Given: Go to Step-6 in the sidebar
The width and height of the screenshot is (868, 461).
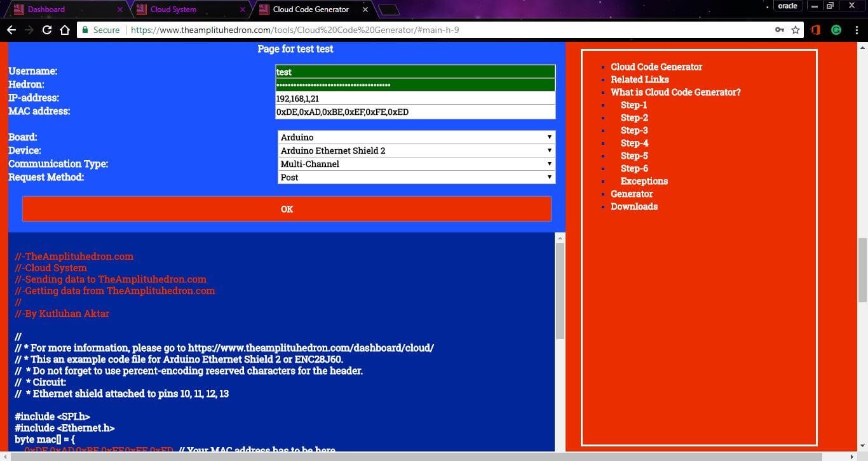Looking at the screenshot, I should [634, 168].
